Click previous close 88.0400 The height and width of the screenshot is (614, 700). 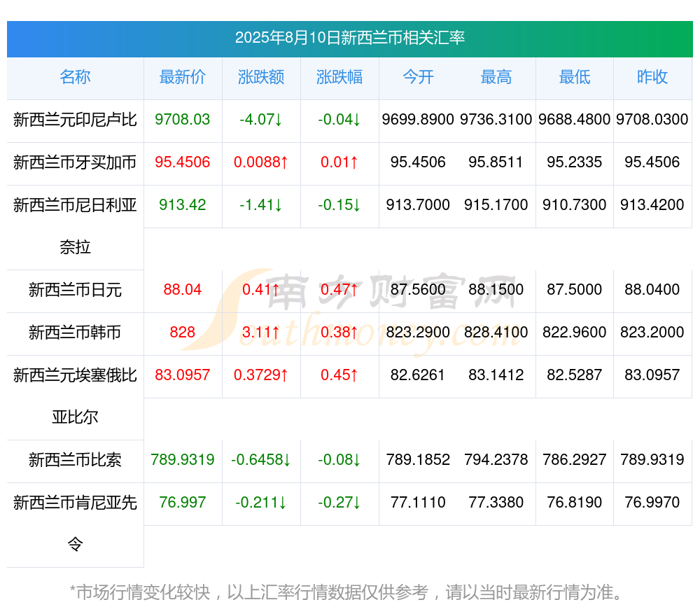652,290
